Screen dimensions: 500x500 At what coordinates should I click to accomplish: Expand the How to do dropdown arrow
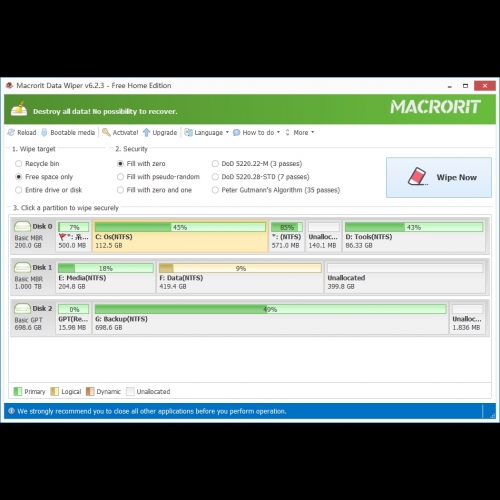tap(278, 132)
